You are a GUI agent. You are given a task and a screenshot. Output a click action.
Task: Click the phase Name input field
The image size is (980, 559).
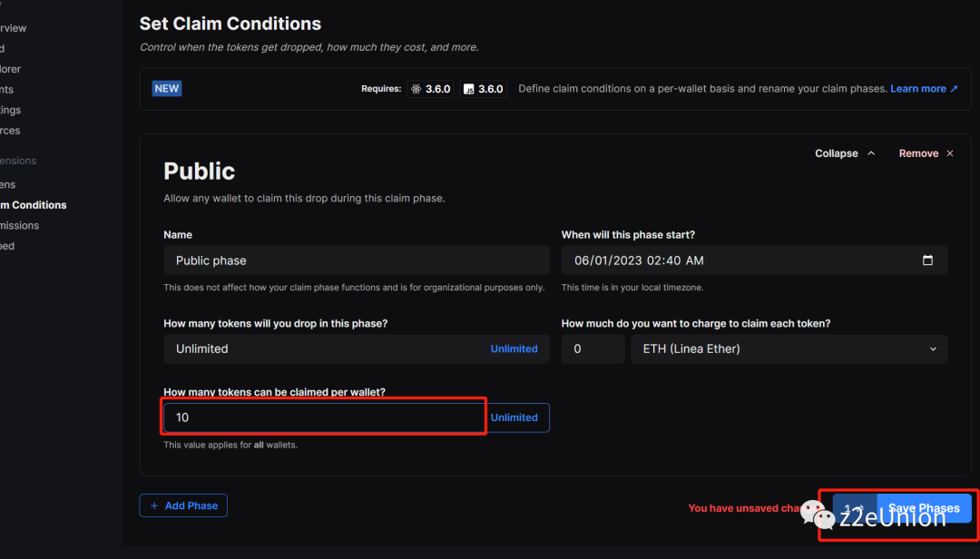[x=356, y=260]
